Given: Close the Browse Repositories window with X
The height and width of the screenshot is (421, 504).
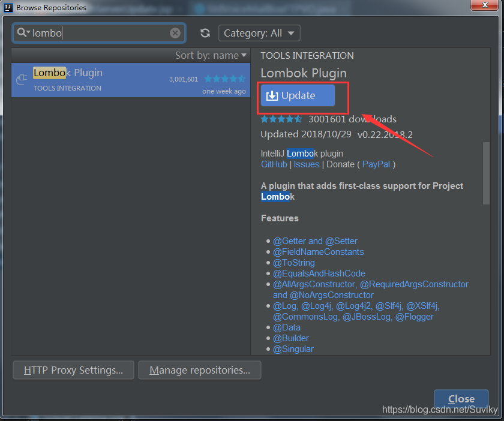Looking at the screenshot, I should click(485, 5).
